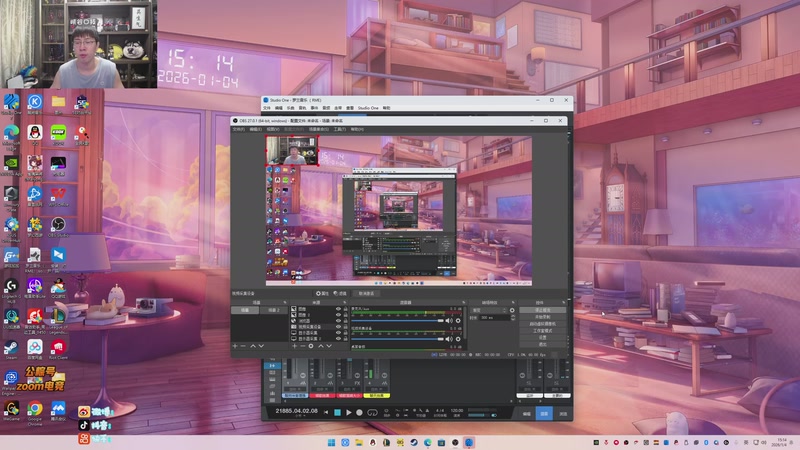This screenshot has height=450, width=800.
Task: Hide the 图像 2 source with its eye icon
Action: 338,314
